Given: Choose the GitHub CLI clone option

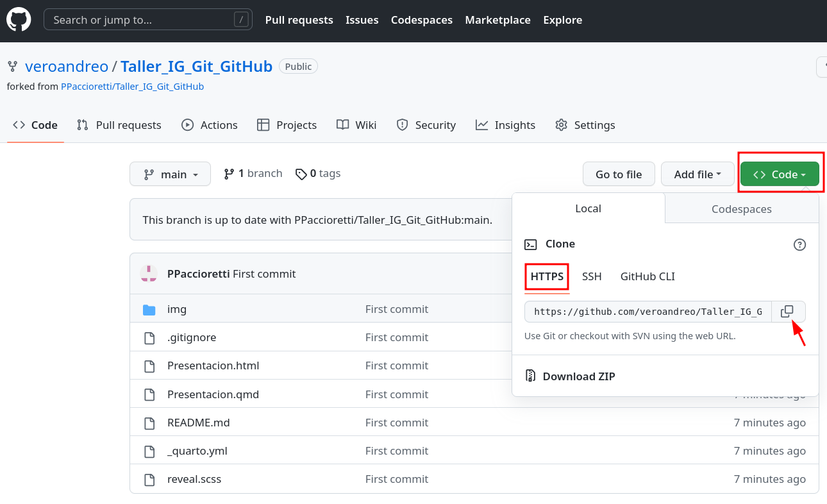Looking at the screenshot, I should (x=647, y=276).
